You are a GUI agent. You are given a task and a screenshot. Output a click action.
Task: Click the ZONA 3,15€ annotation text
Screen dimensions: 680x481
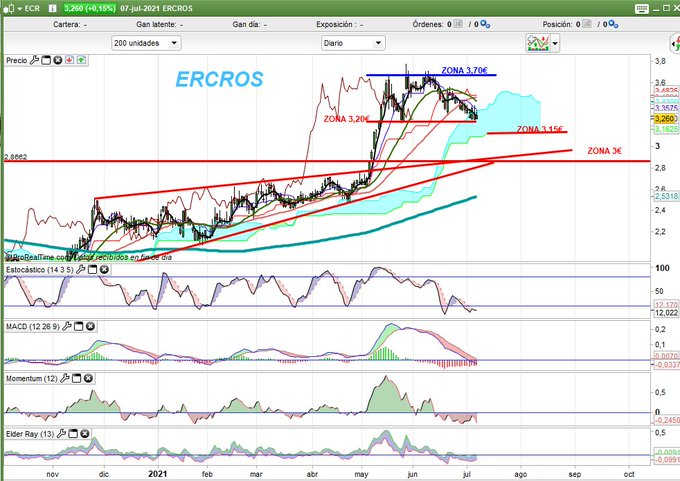[x=539, y=129]
